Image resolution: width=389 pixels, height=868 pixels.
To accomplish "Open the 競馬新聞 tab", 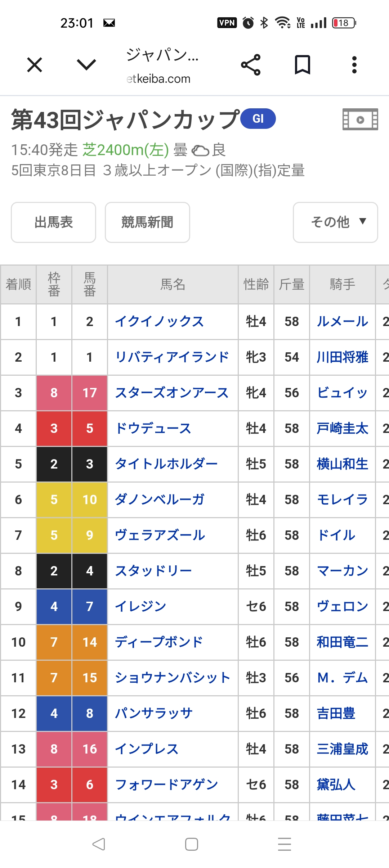I will click(147, 222).
